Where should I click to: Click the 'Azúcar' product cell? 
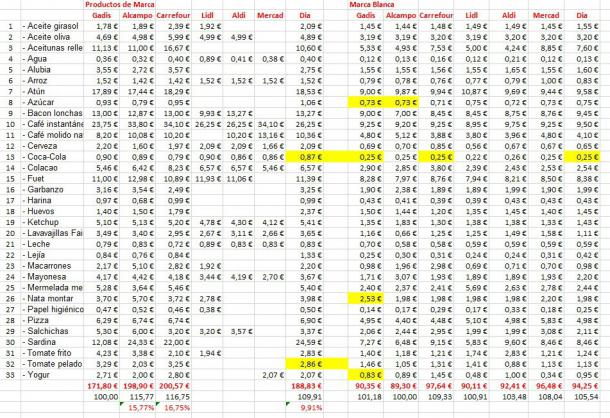click(52, 102)
